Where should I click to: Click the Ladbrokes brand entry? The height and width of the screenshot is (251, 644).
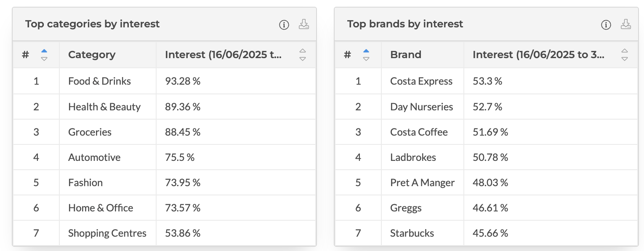413,157
